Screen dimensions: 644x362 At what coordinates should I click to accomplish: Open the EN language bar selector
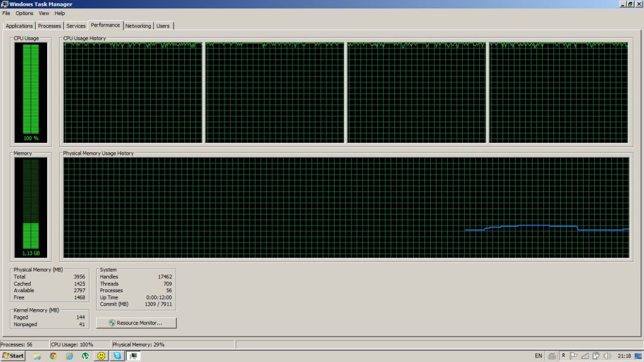538,356
